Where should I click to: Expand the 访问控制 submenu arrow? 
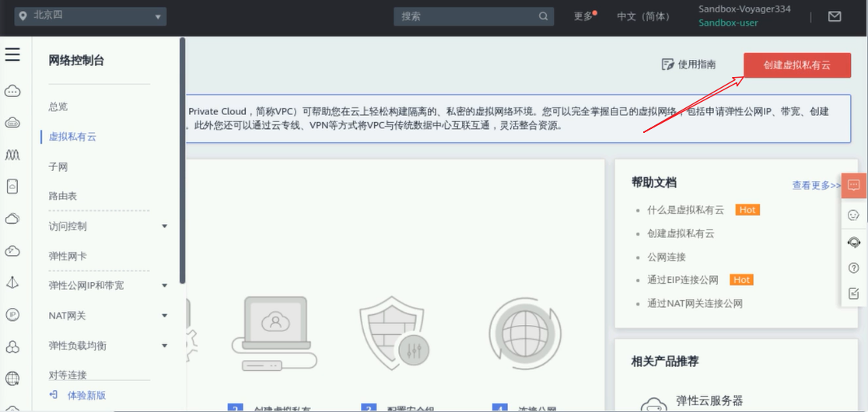(x=164, y=226)
